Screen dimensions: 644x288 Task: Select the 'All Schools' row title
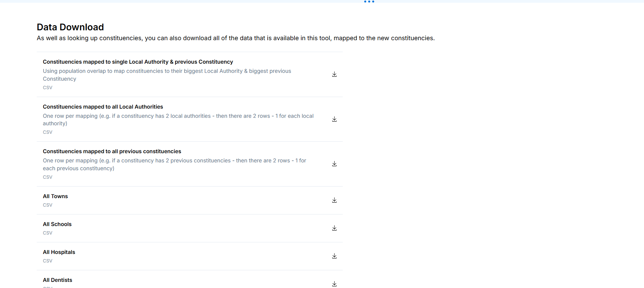click(x=57, y=224)
